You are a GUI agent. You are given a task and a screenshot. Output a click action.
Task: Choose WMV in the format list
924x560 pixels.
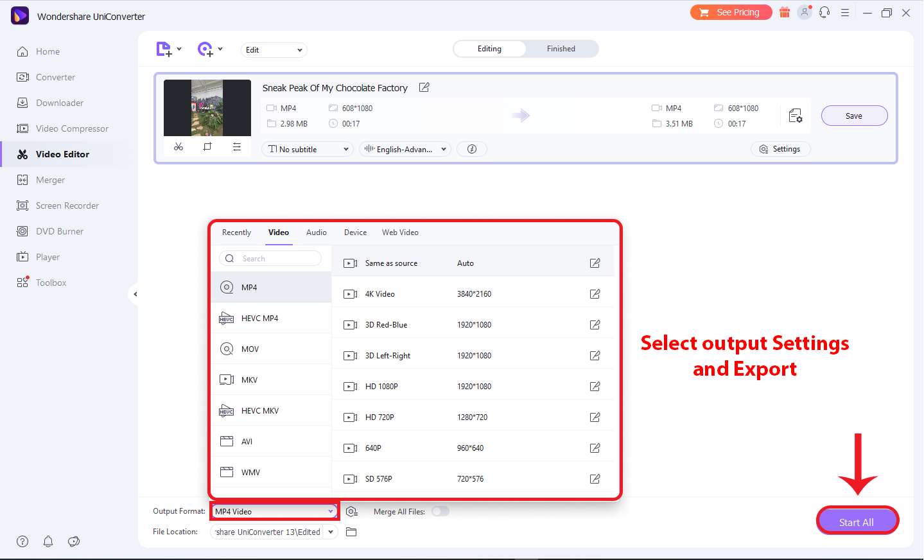point(271,472)
